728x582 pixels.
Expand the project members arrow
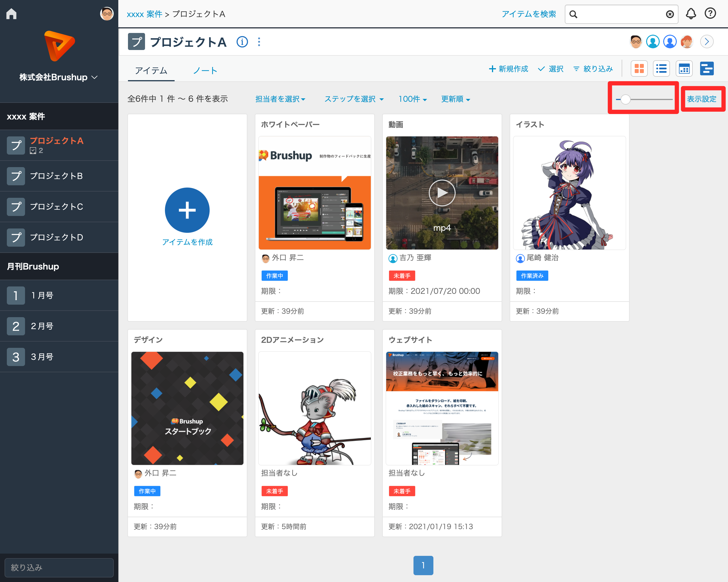pos(706,42)
